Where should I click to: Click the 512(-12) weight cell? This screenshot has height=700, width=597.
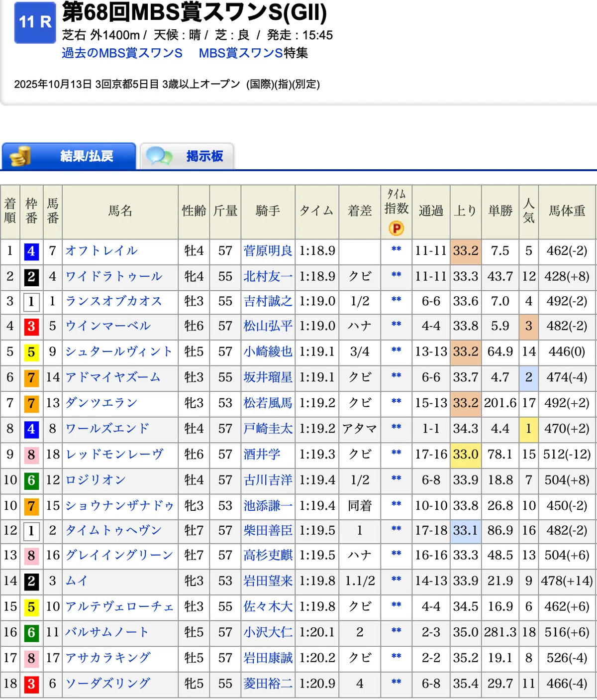[567, 455]
